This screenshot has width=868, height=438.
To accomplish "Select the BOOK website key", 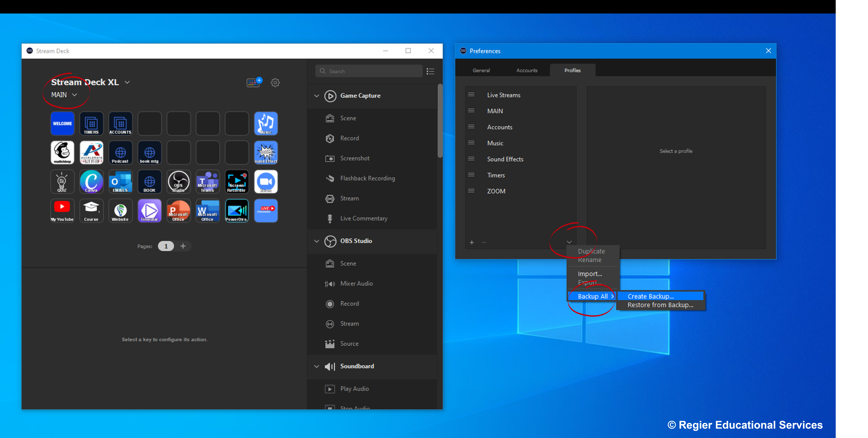I will coord(149,182).
